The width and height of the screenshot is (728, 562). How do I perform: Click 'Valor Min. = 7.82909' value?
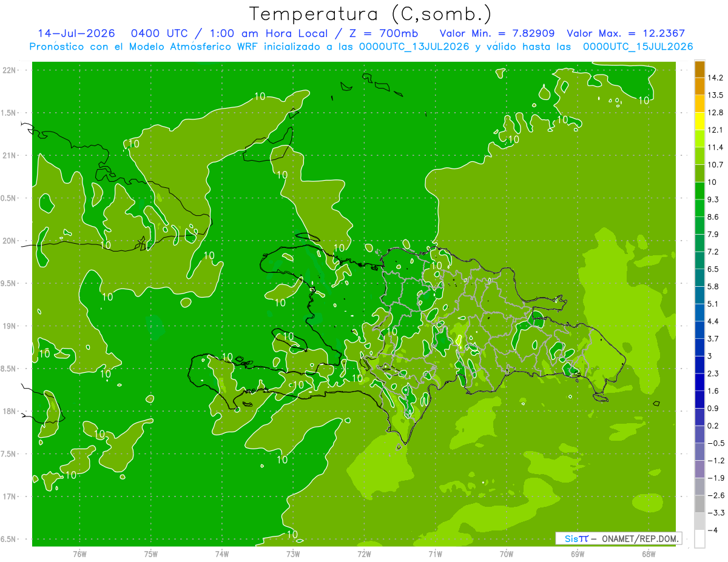[497, 33]
